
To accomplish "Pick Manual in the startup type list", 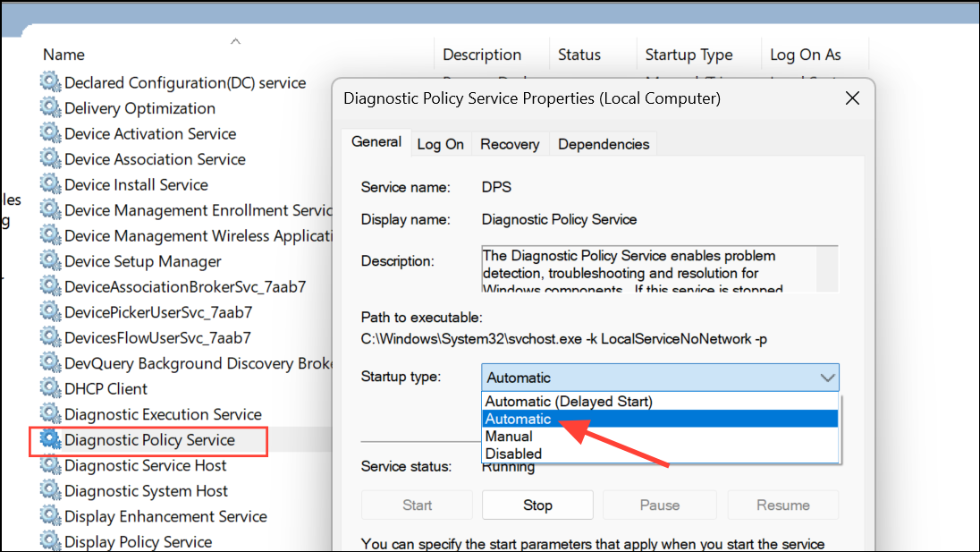I will (x=660, y=437).
